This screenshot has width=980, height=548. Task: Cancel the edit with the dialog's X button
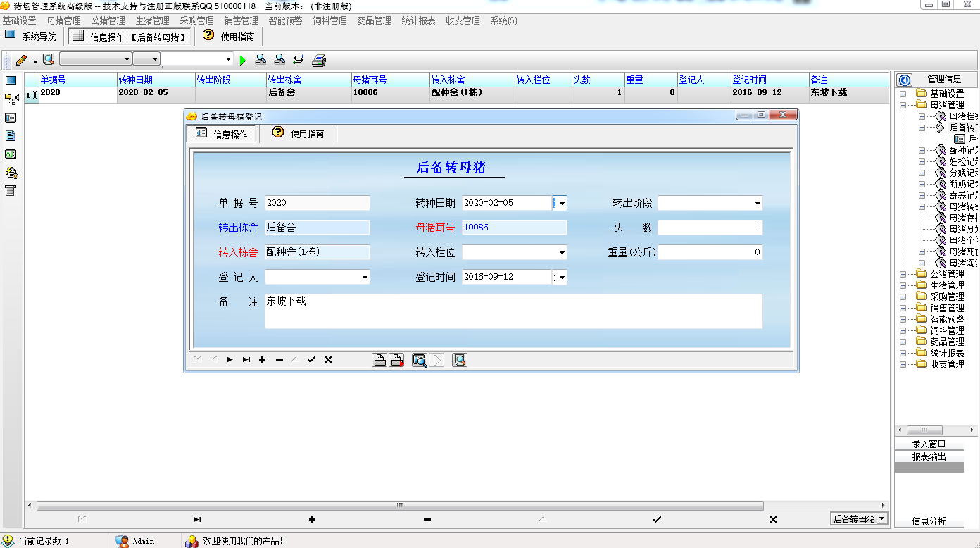click(x=328, y=360)
